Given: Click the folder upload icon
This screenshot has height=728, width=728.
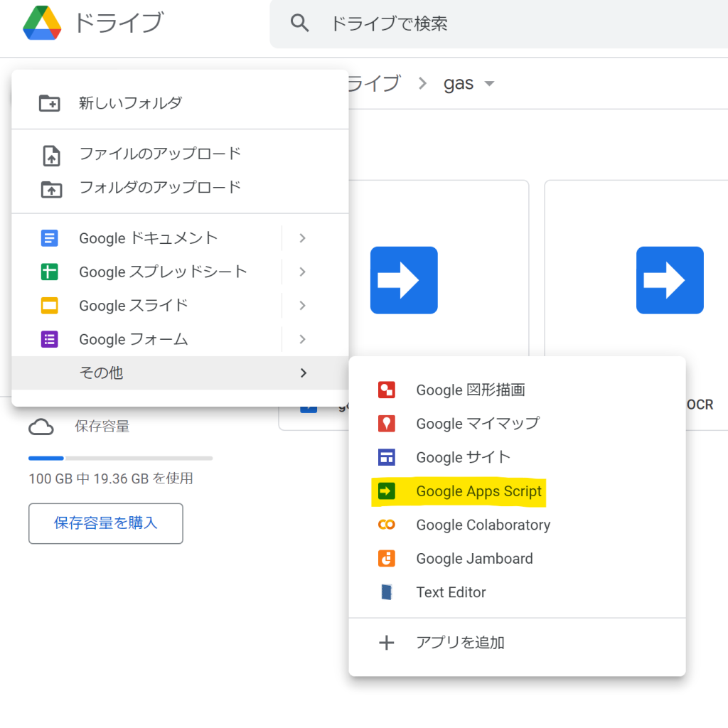Looking at the screenshot, I should point(51,189).
